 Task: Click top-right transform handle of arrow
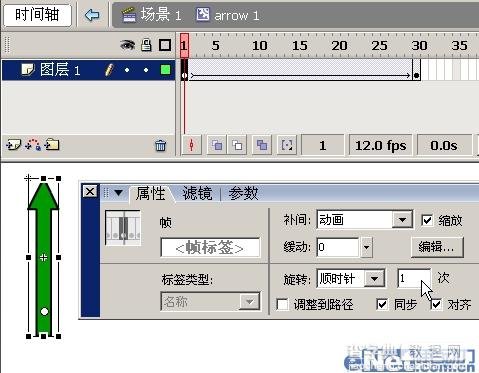[x=58, y=179]
